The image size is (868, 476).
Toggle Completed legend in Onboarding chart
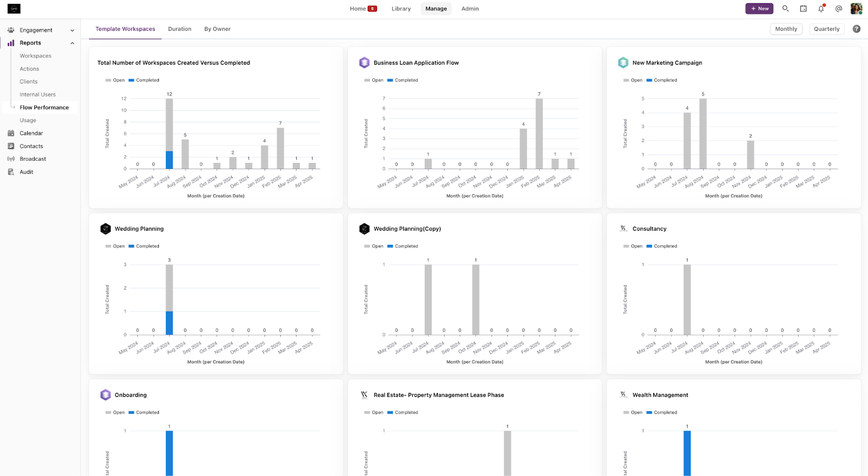[x=144, y=412]
